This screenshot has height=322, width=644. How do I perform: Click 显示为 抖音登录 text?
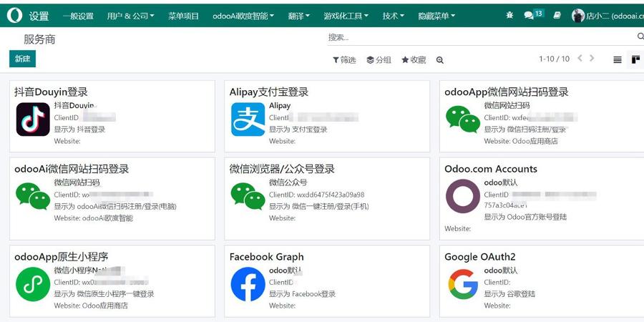(79, 130)
